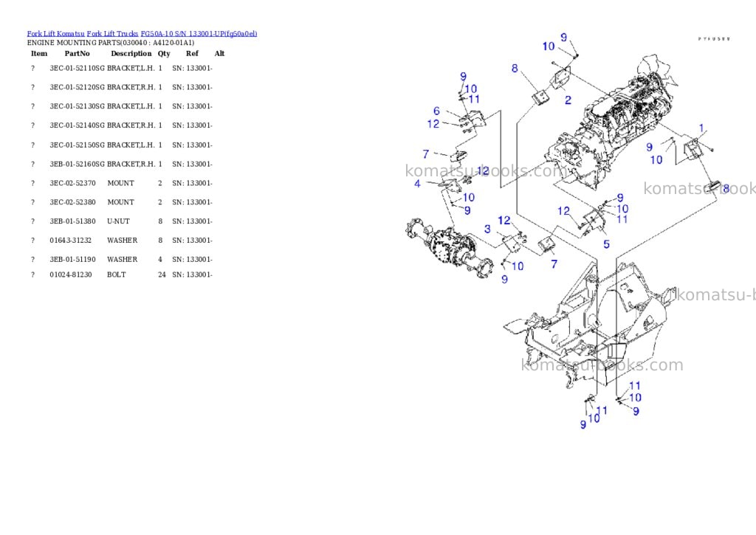
Task: Open the FG50A-10 S/N 133001-UP link
Action: 199,33
